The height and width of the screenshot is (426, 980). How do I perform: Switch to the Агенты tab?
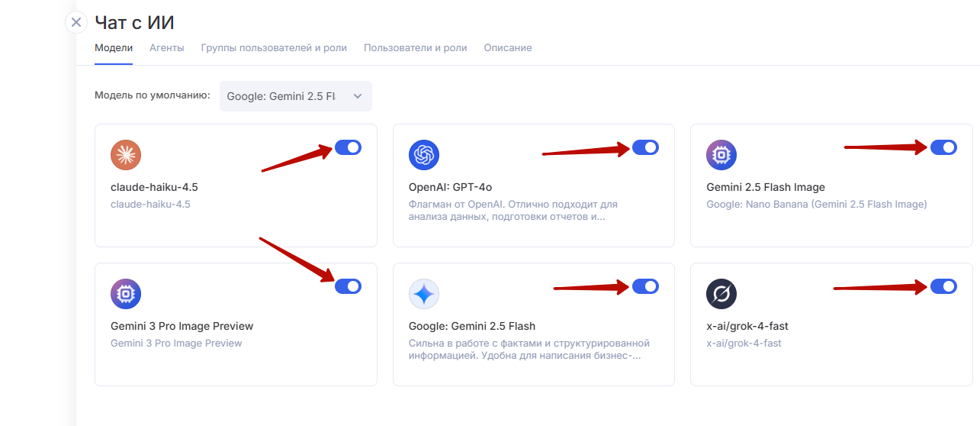coord(167,47)
